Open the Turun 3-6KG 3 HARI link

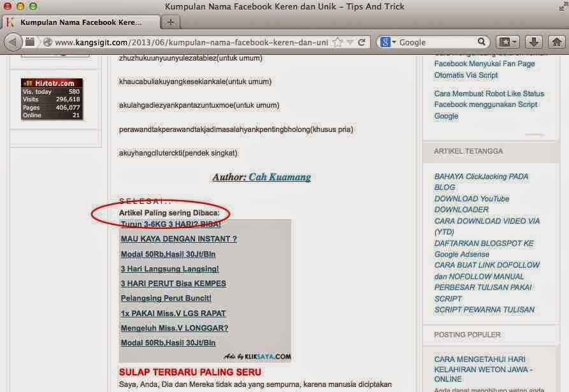coord(171,224)
